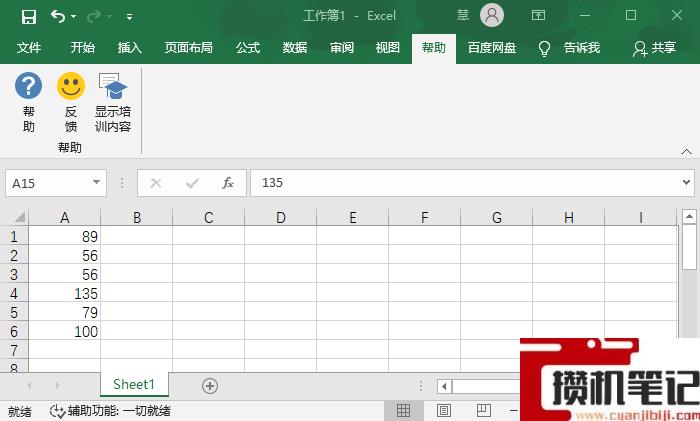
Task: Click the 就绪 status indicator
Action: 20,411
